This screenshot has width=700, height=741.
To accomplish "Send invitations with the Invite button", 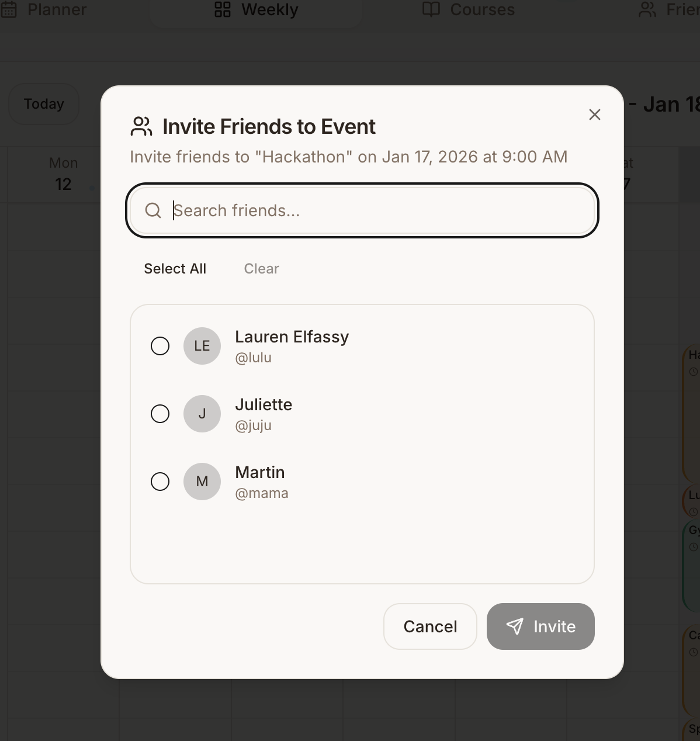I will 540,626.
